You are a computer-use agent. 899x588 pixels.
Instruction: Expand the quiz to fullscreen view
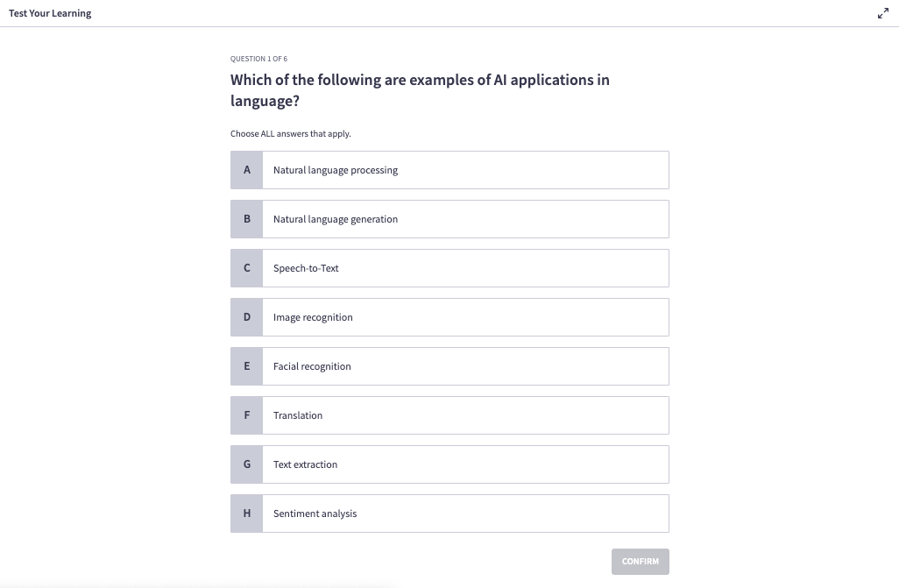pyautogui.click(x=883, y=13)
